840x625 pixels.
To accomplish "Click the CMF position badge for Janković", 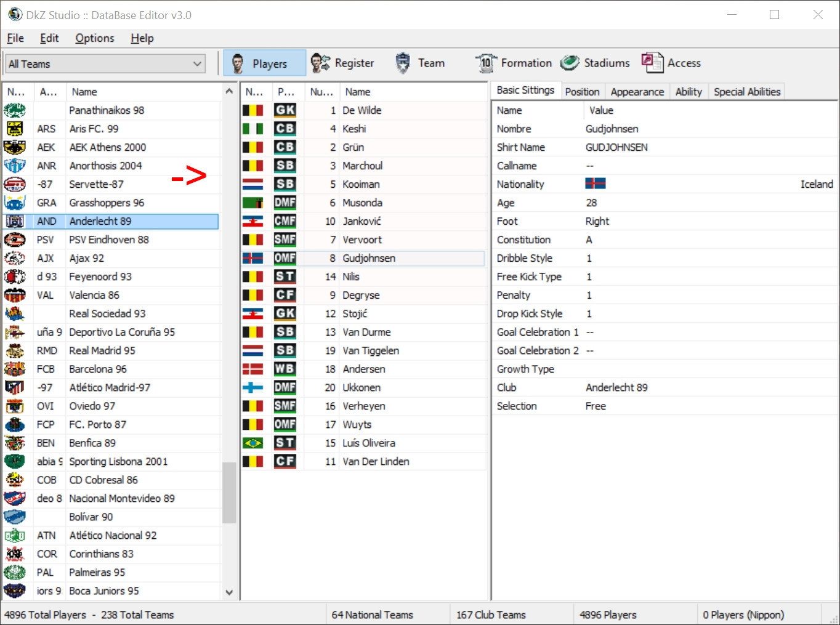I will pos(285,221).
